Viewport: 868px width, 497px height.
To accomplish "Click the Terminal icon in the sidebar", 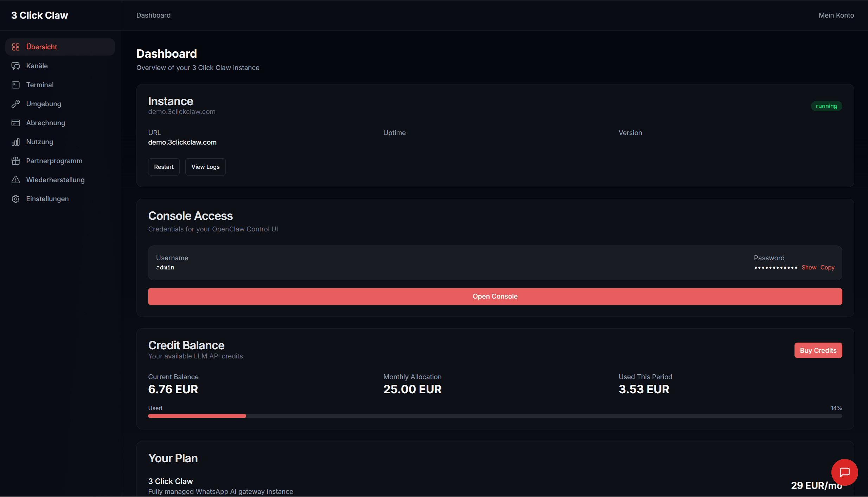I will (16, 85).
